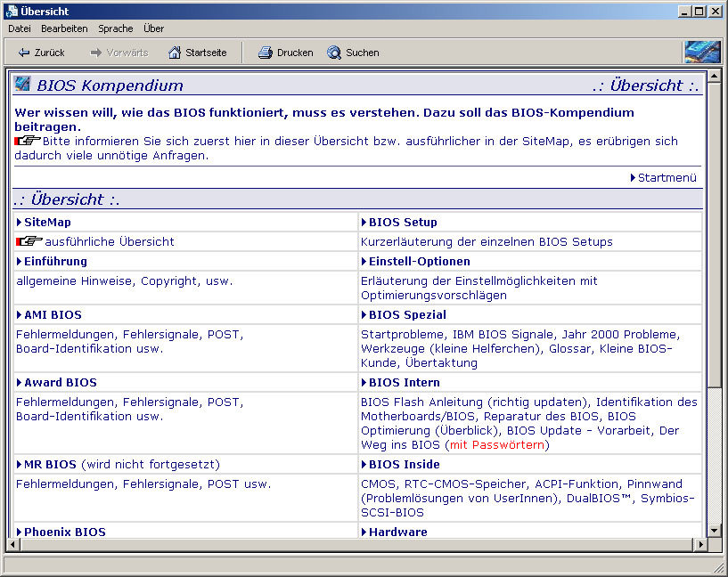Click the Startseite toolbar label
Image resolution: width=728 pixels, height=577 pixels.
[x=206, y=53]
